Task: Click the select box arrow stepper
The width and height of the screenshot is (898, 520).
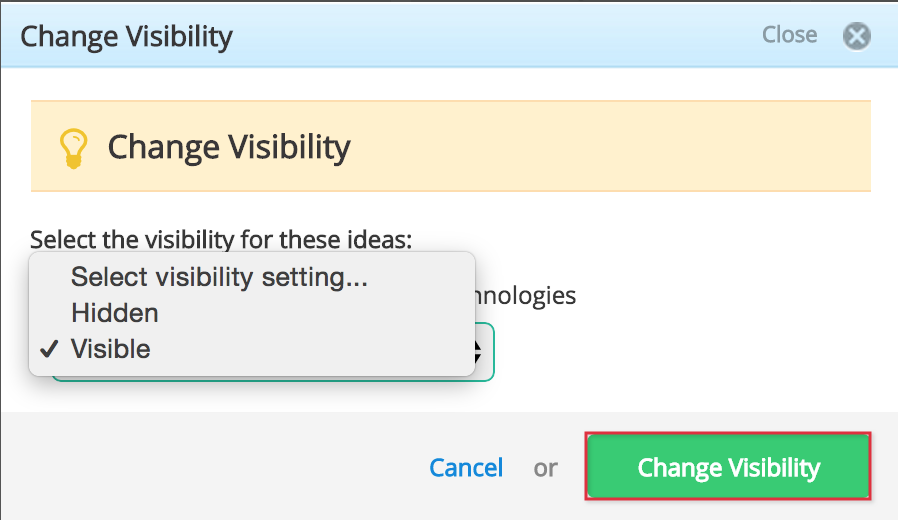Action: [479, 352]
